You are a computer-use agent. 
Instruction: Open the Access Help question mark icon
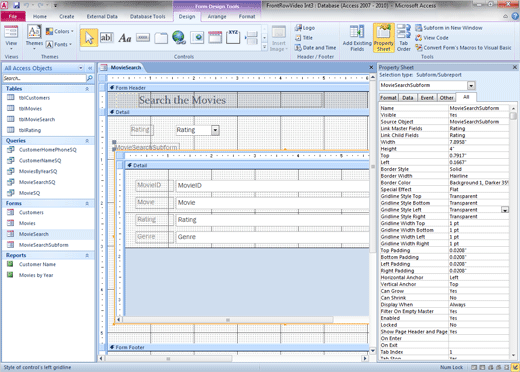click(515, 16)
